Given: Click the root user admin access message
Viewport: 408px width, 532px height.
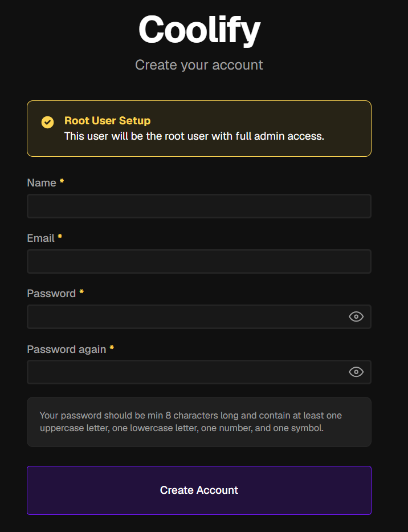Looking at the screenshot, I should click(194, 136).
